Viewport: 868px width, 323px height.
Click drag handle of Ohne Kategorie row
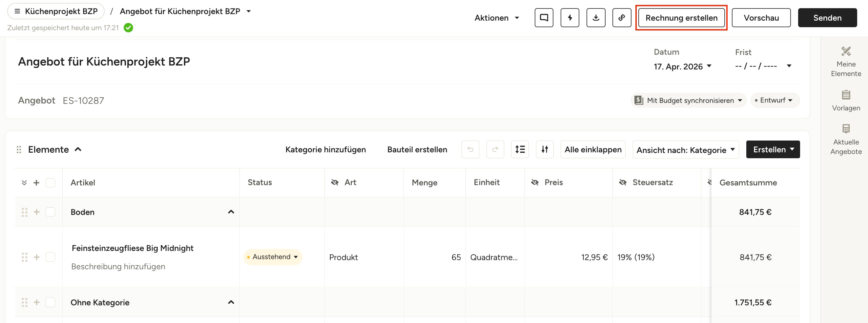pos(25,302)
